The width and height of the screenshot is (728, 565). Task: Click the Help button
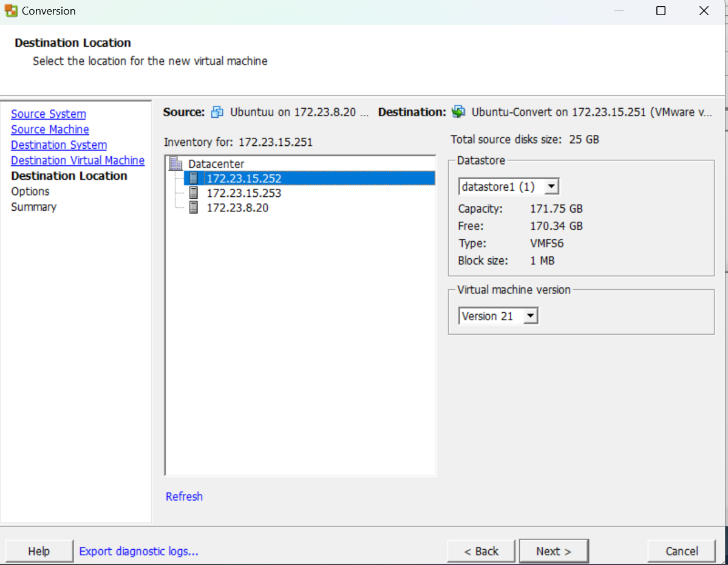click(39, 551)
